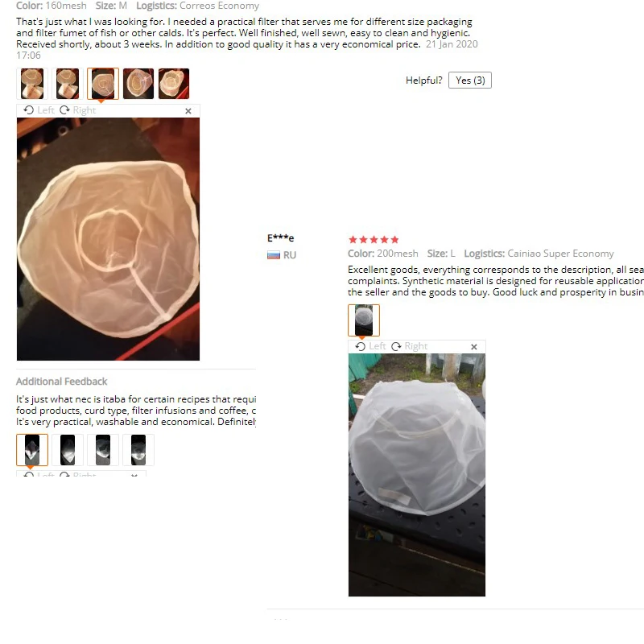Rotate the first review photo right
The image size is (644, 644).
coord(77,110)
